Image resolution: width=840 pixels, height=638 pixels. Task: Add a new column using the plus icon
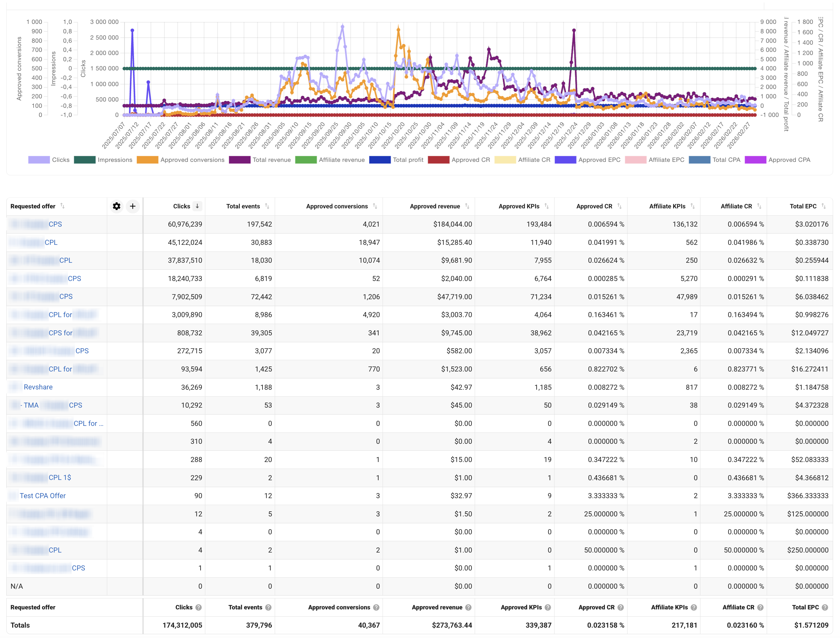[x=133, y=206]
